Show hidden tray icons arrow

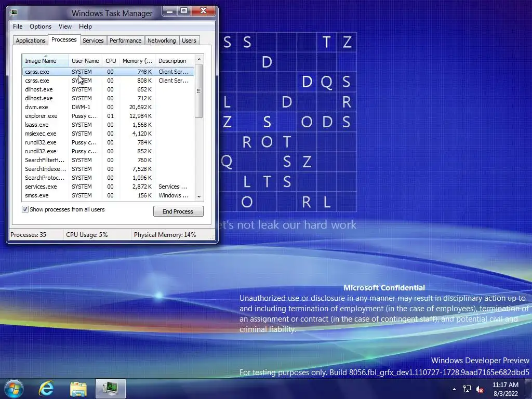click(454, 389)
